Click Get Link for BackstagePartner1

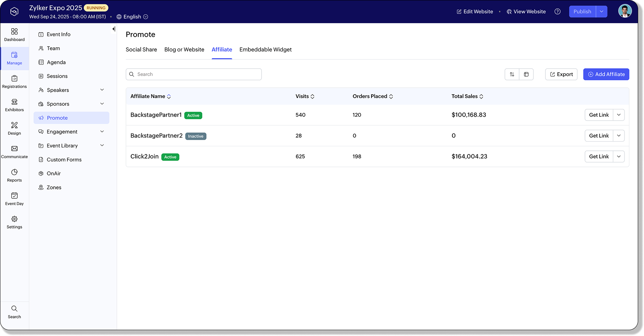(x=599, y=115)
